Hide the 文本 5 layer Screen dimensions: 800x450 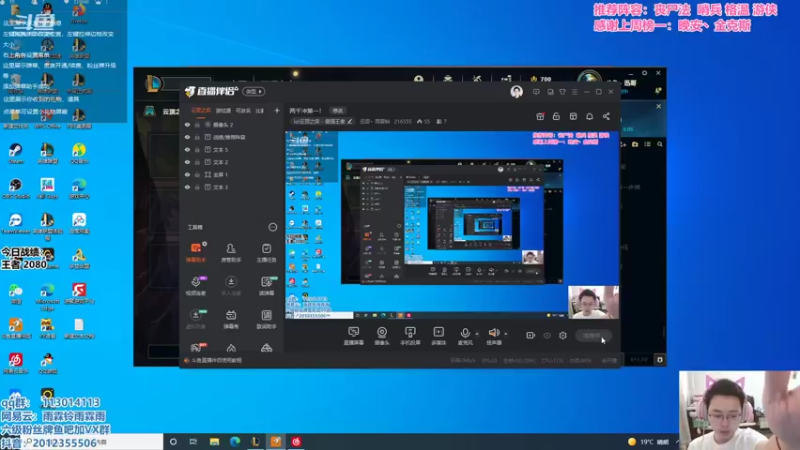(187, 149)
